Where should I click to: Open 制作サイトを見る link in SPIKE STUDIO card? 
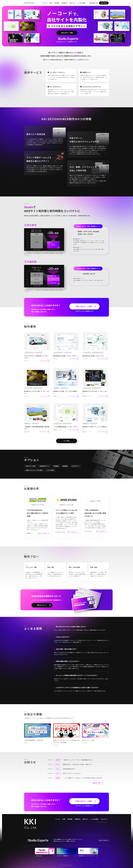coord(72,532)
